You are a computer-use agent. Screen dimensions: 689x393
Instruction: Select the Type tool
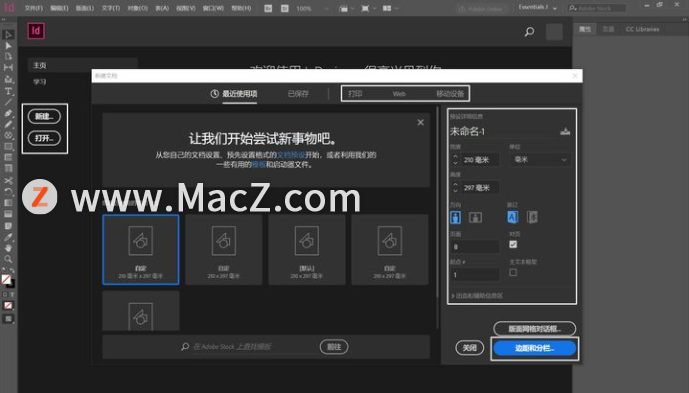pos(8,91)
